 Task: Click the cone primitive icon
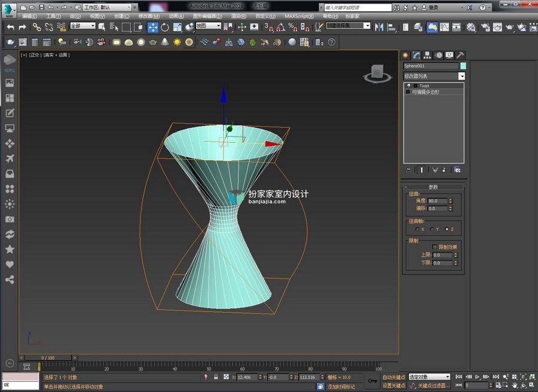click(165, 42)
